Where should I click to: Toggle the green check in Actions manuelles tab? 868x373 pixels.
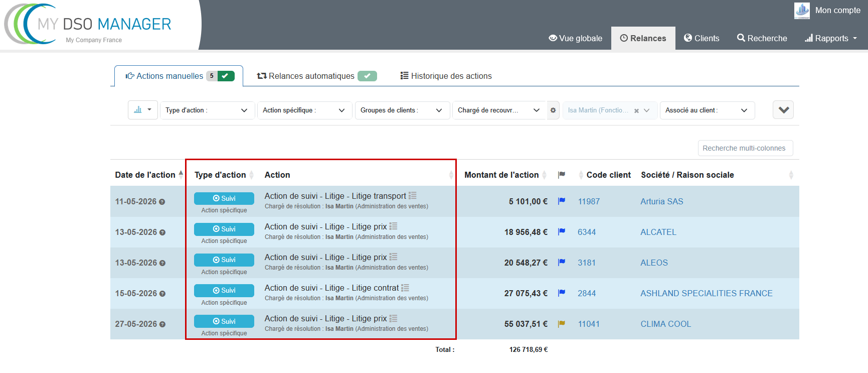[226, 76]
